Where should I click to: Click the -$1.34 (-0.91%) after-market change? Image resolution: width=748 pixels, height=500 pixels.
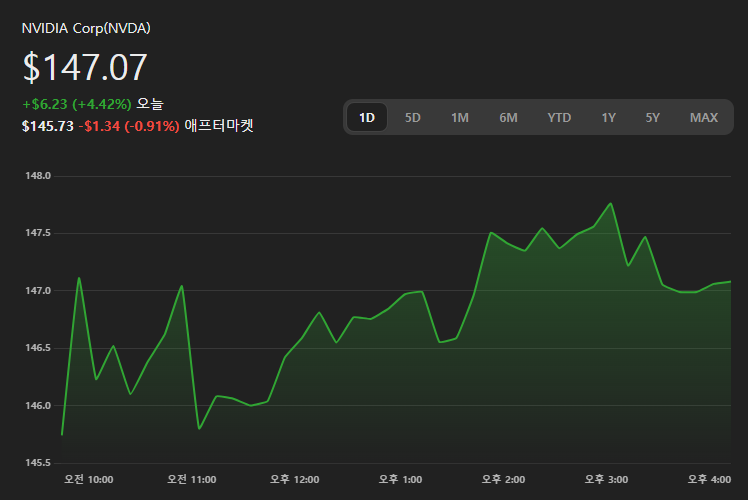pos(129,126)
